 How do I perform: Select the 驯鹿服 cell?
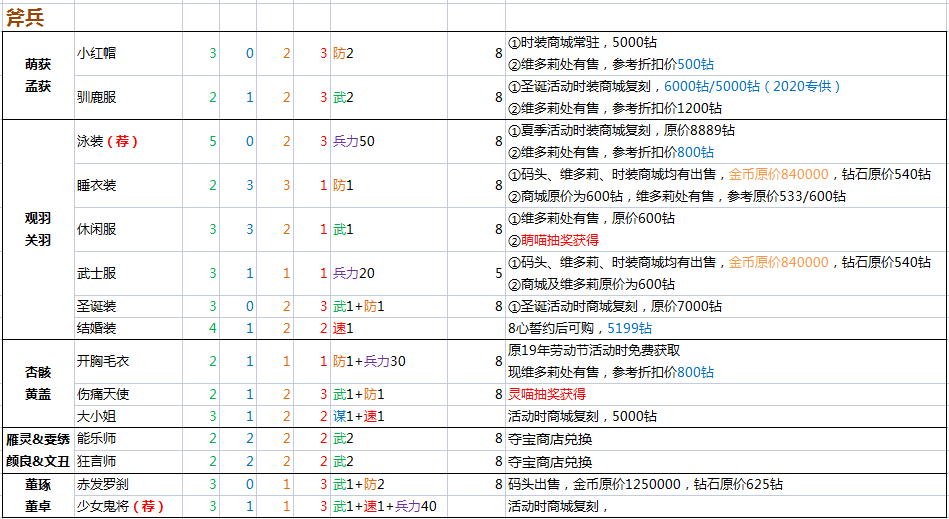coord(128,97)
